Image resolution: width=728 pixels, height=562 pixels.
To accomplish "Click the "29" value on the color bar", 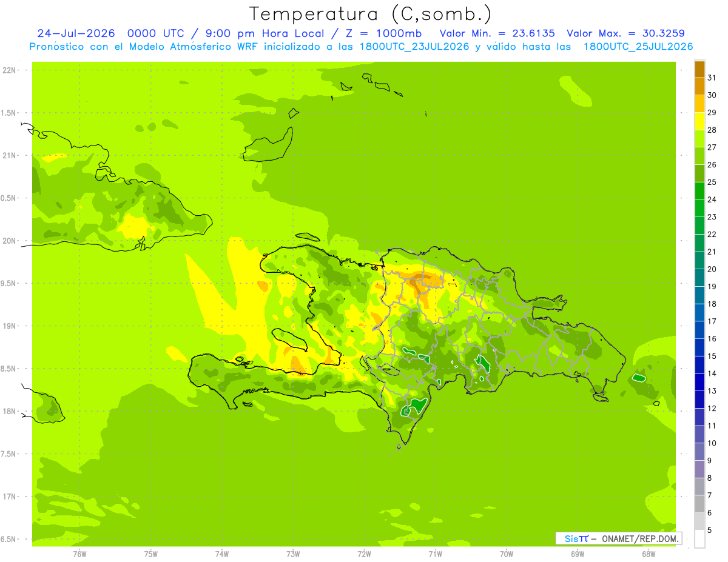I will (712, 112).
